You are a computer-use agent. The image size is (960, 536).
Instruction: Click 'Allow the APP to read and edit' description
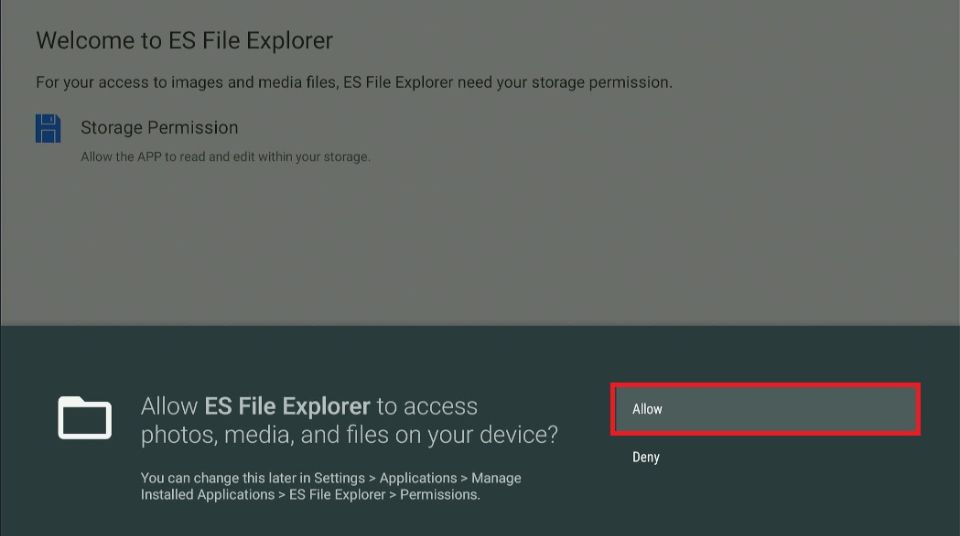tap(225, 157)
